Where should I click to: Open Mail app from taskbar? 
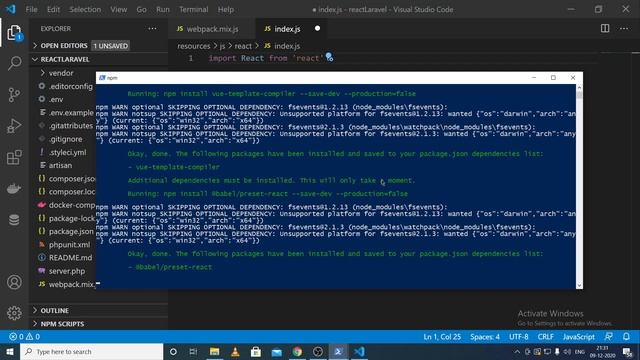[277, 352]
